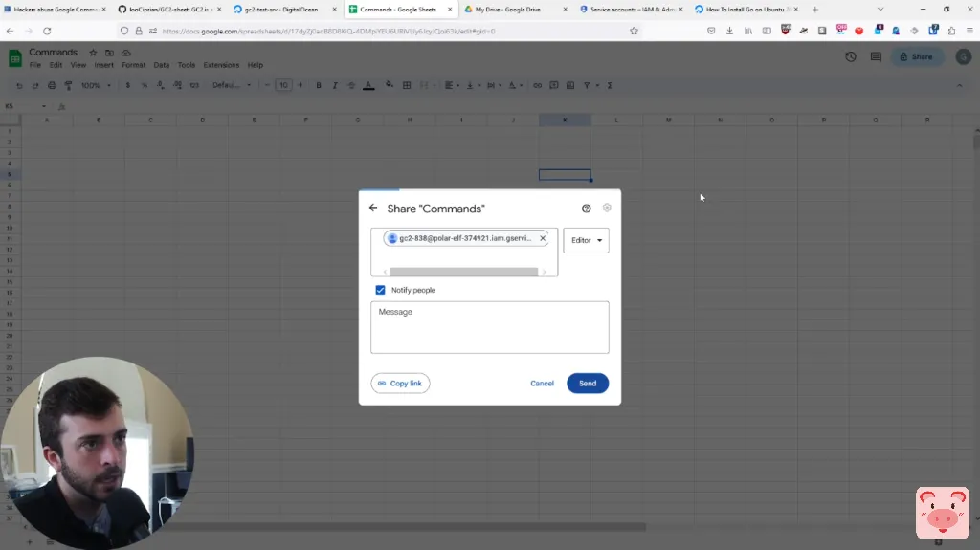The image size is (980, 550).
Task: Open a new browser tab with plus icon
Action: 815,10
